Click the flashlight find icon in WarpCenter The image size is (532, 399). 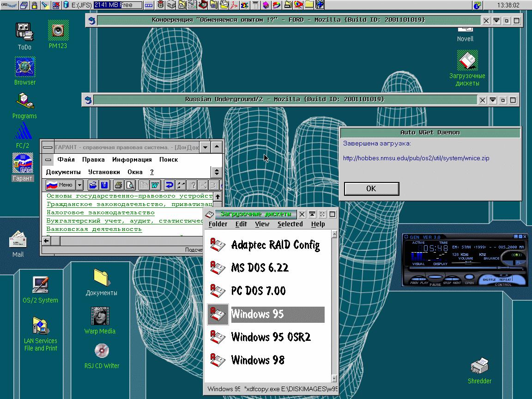45,5
